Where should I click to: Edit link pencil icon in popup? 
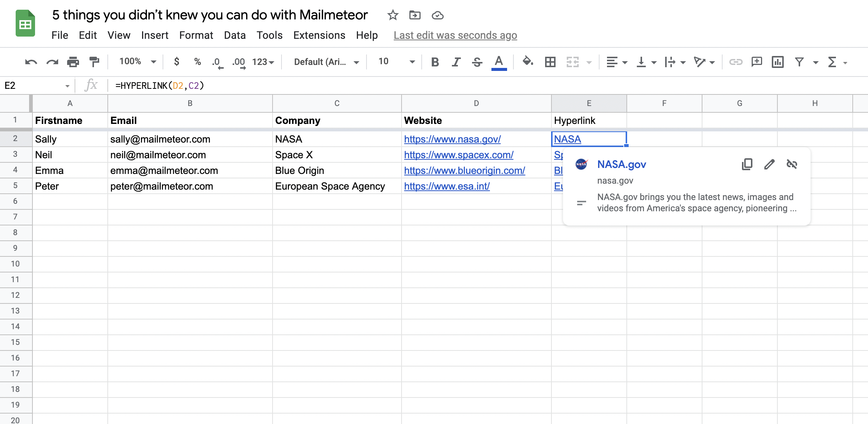coord(769,164)
